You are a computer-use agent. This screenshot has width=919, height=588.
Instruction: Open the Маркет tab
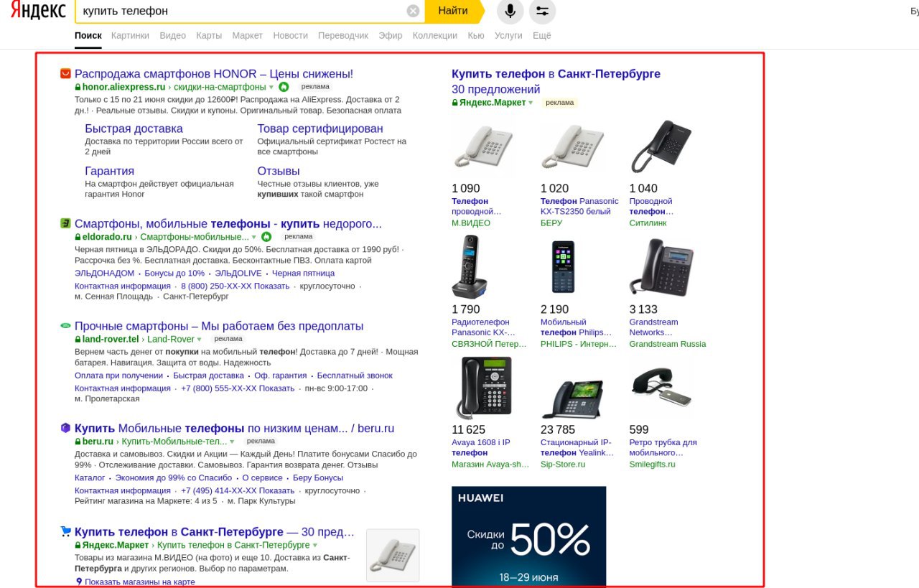(248, 35)
